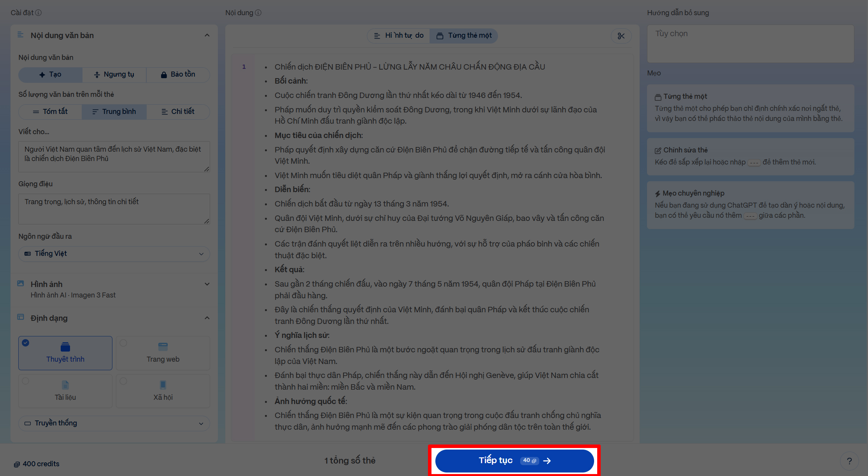Click the Ý nghĩa lịch sử: heading
This screenshot has height=476, width=868.
click(x=302, y=335)
